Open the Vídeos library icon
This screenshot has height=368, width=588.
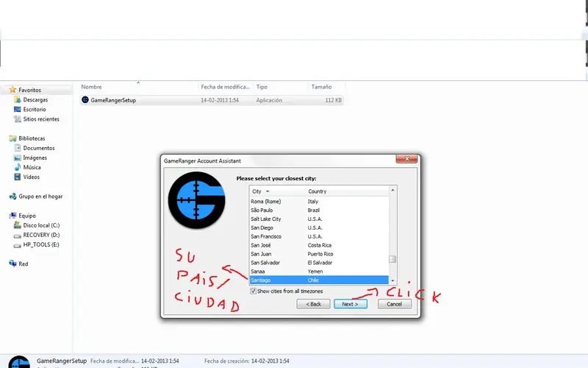coord(17,177)
